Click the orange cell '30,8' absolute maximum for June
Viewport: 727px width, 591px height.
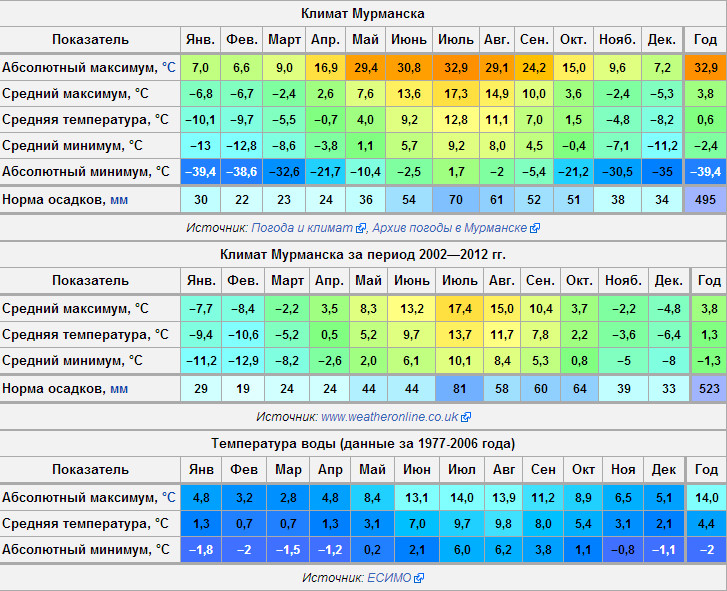408,68
